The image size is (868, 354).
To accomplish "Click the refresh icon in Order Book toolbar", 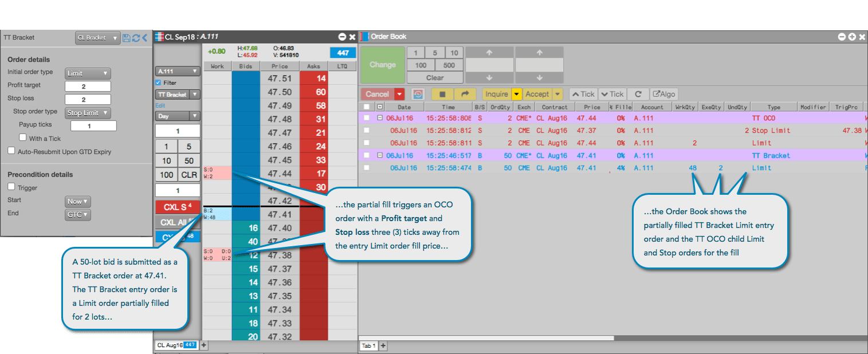I will 638,94.
